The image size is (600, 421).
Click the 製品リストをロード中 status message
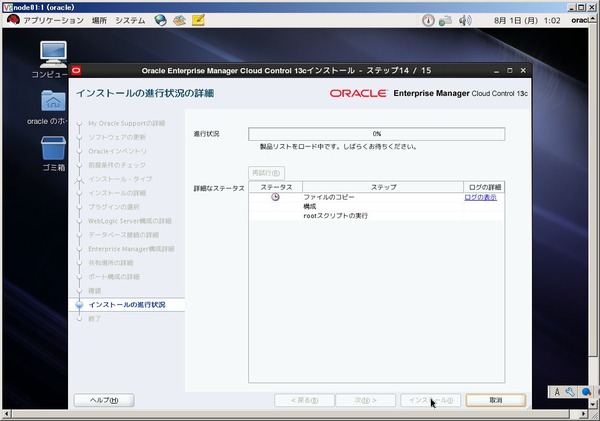pos(338,147)
